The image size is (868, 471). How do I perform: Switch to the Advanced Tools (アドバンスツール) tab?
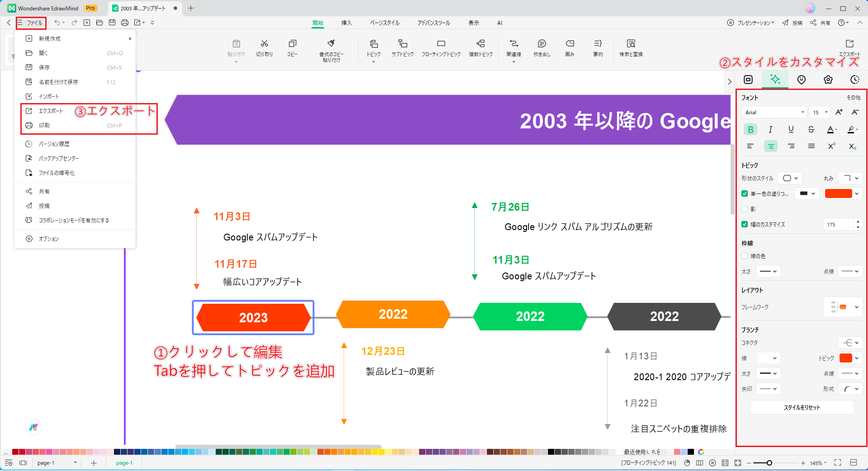tap(434, 23)
